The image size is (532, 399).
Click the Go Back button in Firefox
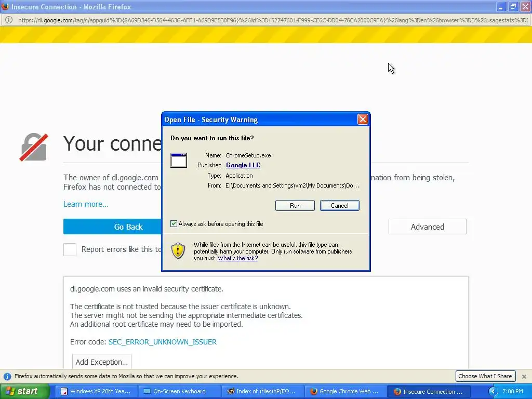click(128, 227)
